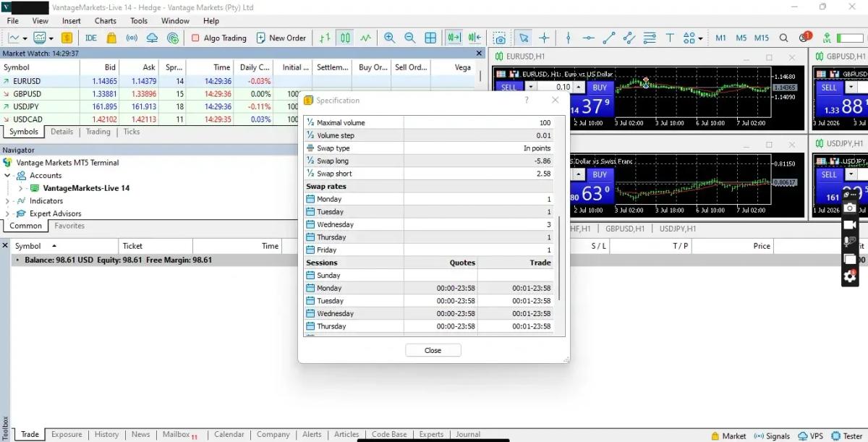868x442 pixels.
Task: Select the crosshair tool
Action: [x=544, y=38]
